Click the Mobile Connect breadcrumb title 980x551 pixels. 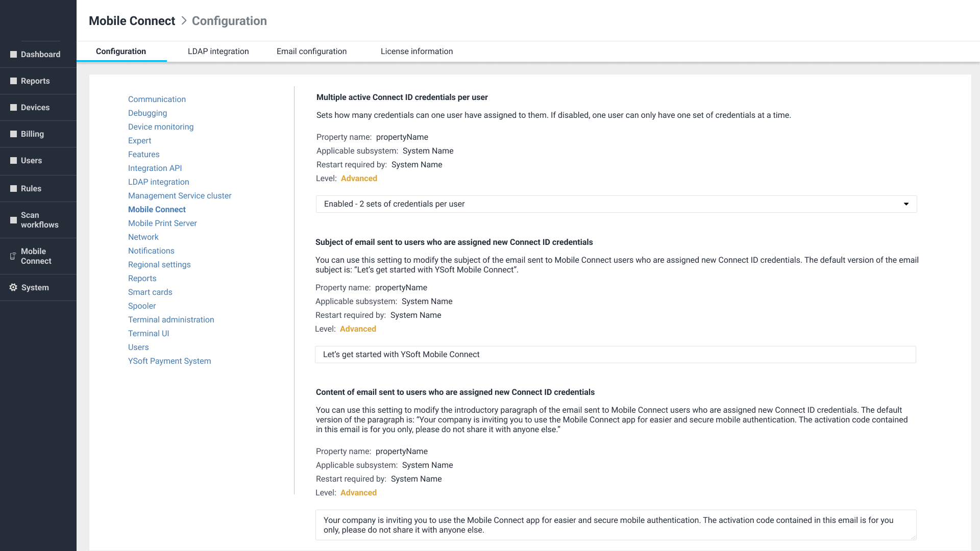(132, 21)
